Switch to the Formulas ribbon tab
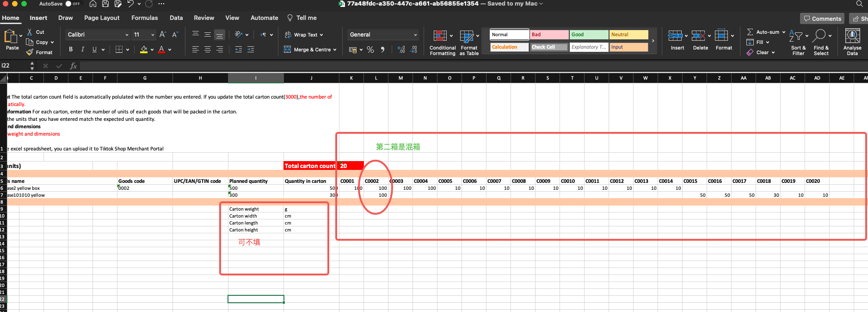This screenshot has width=868, height=312. coord(144,18)
